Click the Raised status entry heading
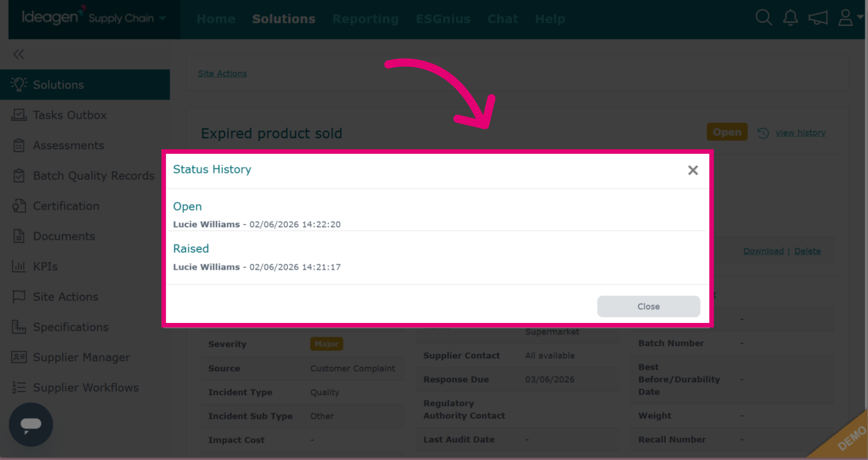868x460 pixels. pyautogui.click(x=191, y=248)
